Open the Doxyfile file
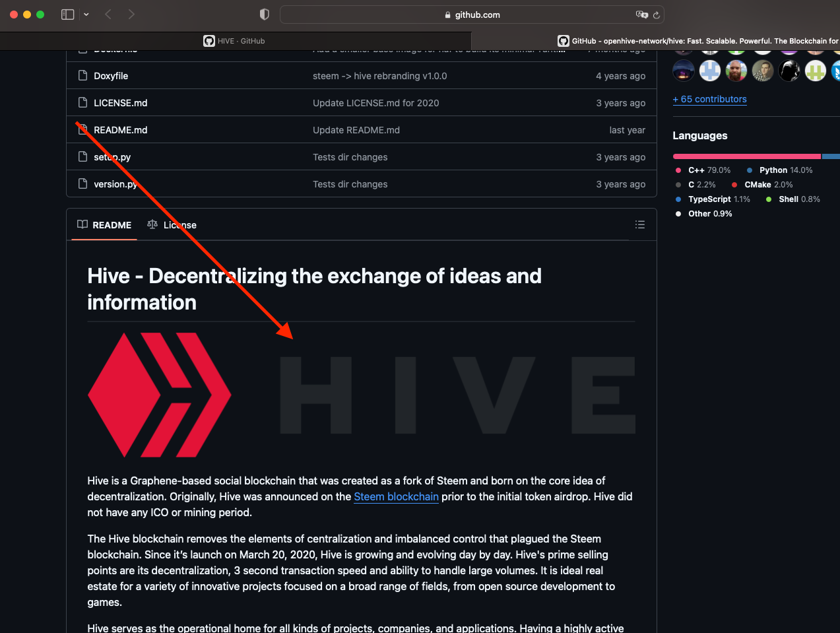This screenshot has height=633, width=840. click(111, 76)
